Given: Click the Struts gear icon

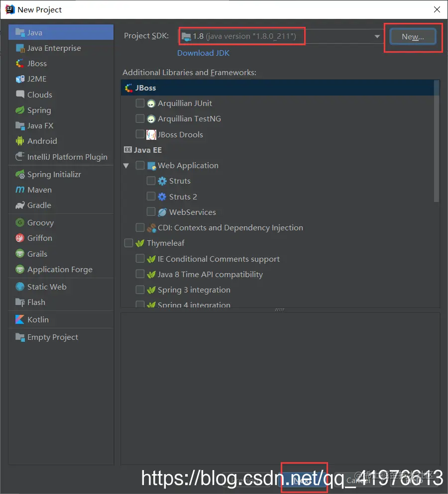Looking at the screenshot, I should (162, 181).
